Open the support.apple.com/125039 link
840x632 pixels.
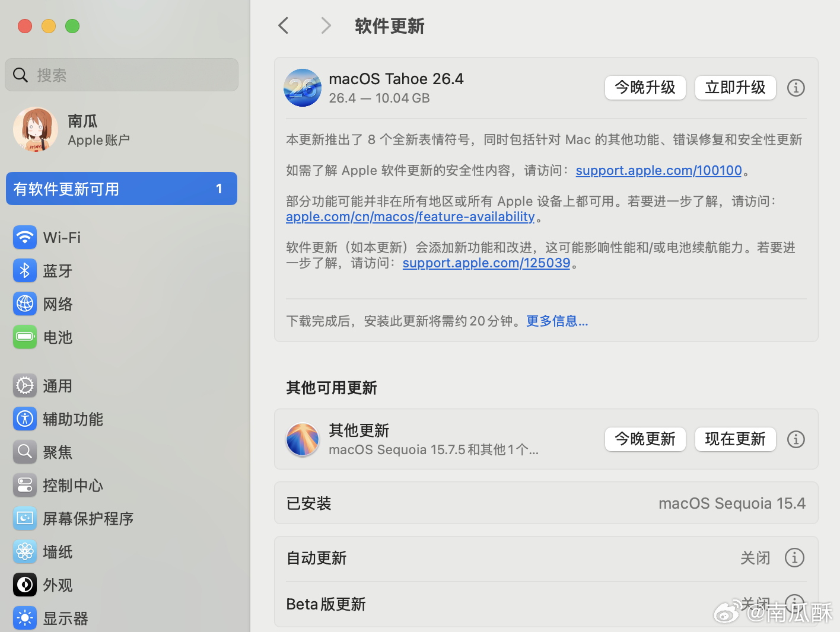tap(486, 263)
